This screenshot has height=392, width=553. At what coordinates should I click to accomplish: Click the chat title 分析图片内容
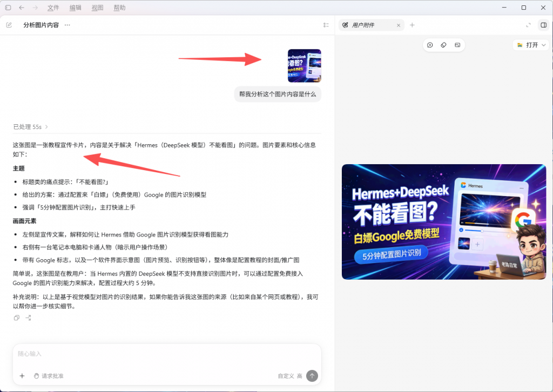point(41,25)
